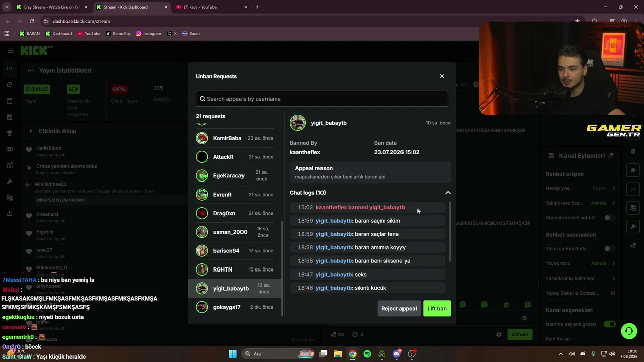
Task: Click chat log line 'baran saçlar fena'
Action: (x=367, y=234)
